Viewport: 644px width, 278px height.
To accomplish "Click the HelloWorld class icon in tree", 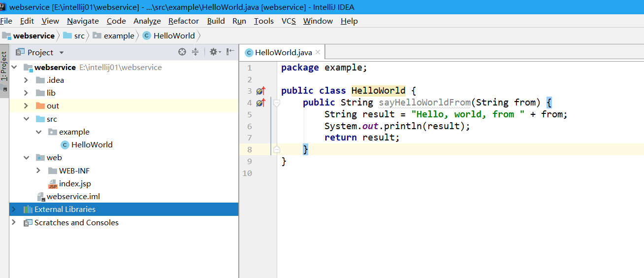I will tap(64, 145).
